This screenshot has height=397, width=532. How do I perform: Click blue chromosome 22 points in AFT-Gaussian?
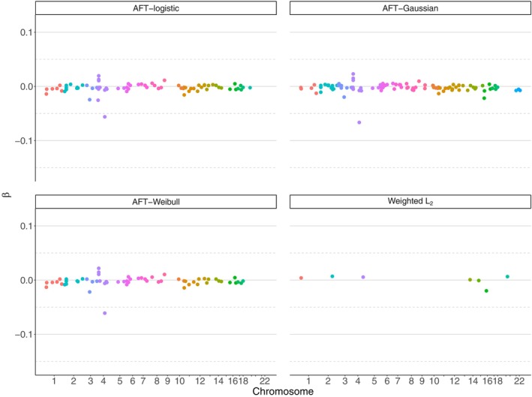click(x=518, y=90)
